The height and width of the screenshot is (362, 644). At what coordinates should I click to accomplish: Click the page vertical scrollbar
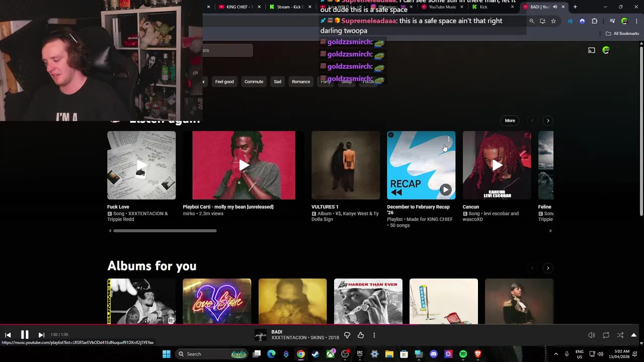click(x=641, y=131)
